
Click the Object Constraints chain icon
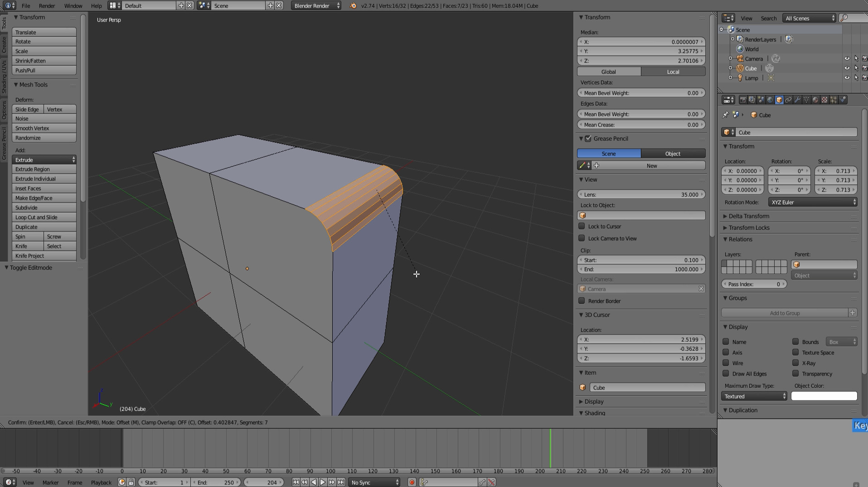point(788,100)
